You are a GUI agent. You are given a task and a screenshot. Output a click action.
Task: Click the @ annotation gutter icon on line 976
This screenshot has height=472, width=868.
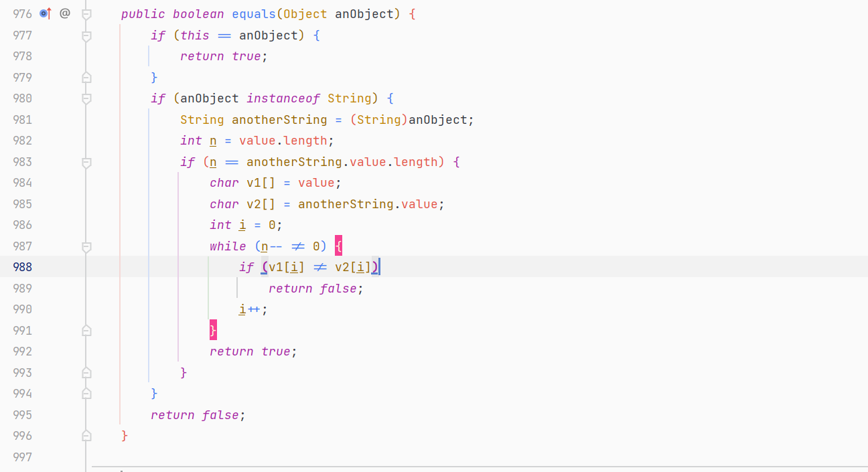point(65,13)
